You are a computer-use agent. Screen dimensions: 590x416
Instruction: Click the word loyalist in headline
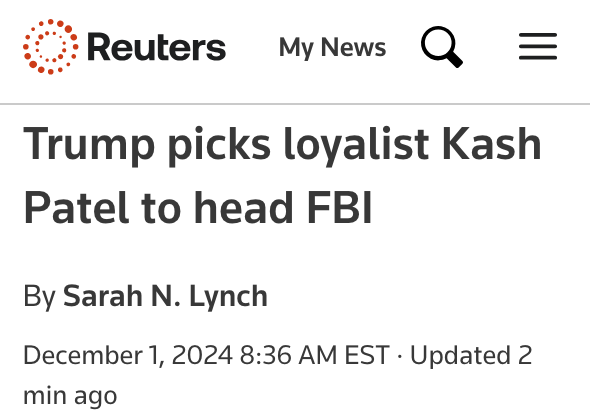pos(356,147)
